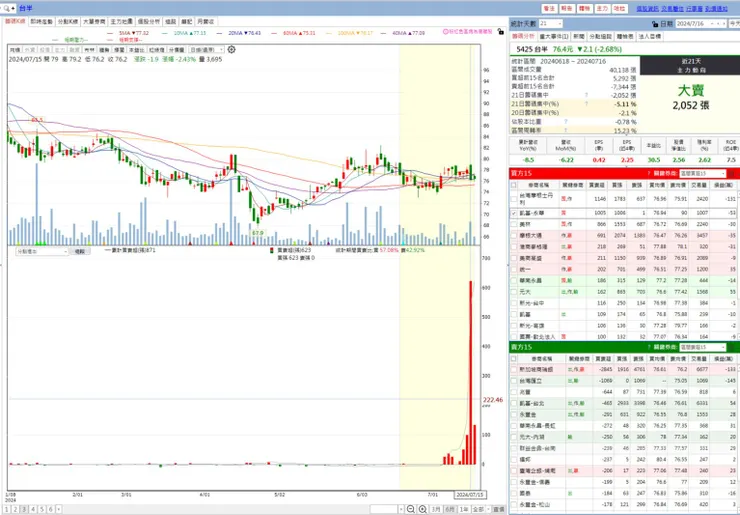The width and height of the screenshot is (740, 515).
Task: Open the 統計天數 21 dropdown
Action: (x=551, y=24)
